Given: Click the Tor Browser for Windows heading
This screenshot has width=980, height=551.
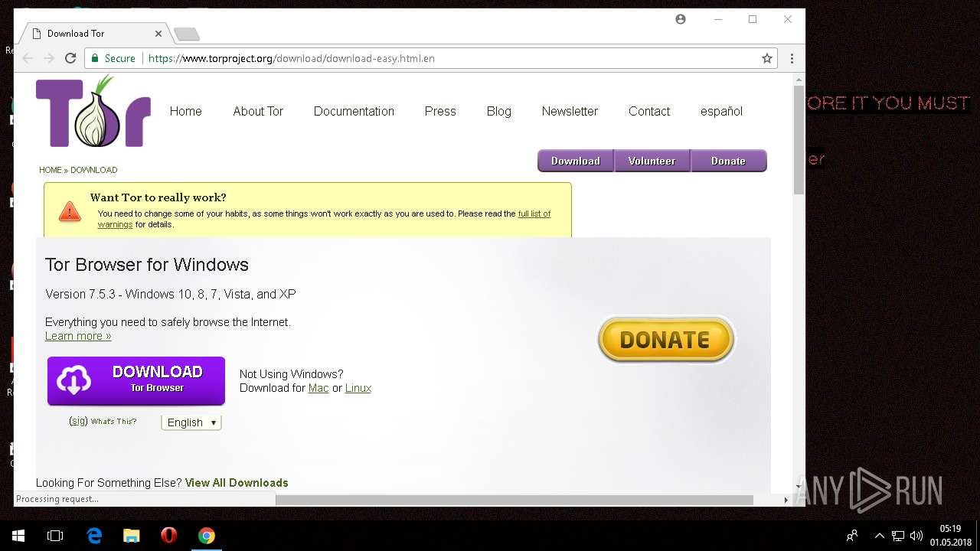Looking at the screenshot, I should point(147,265).
